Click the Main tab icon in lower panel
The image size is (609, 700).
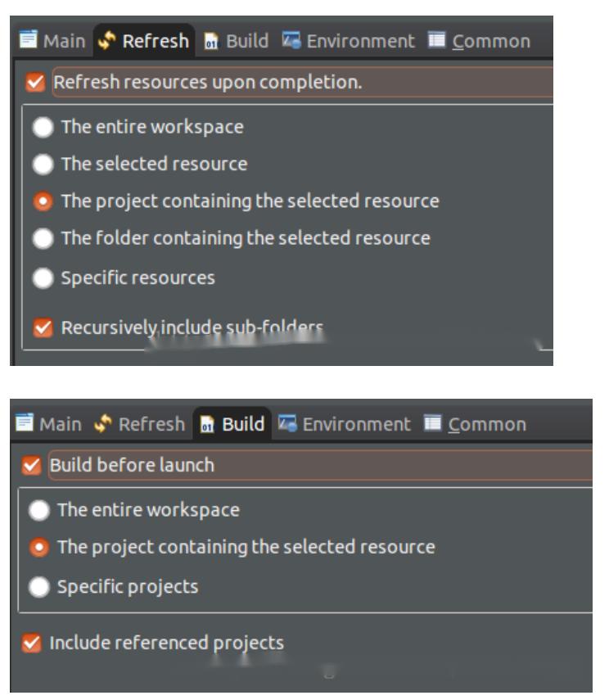click(x=25, y=423)
